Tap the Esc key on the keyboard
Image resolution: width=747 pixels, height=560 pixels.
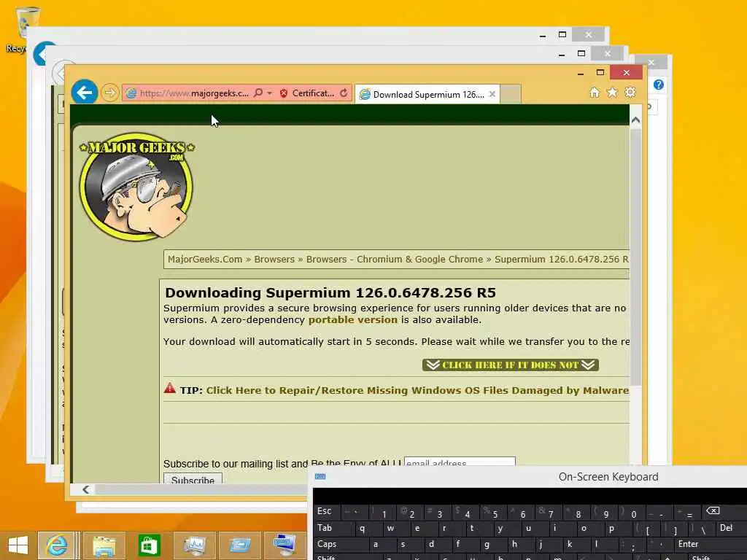326,511
